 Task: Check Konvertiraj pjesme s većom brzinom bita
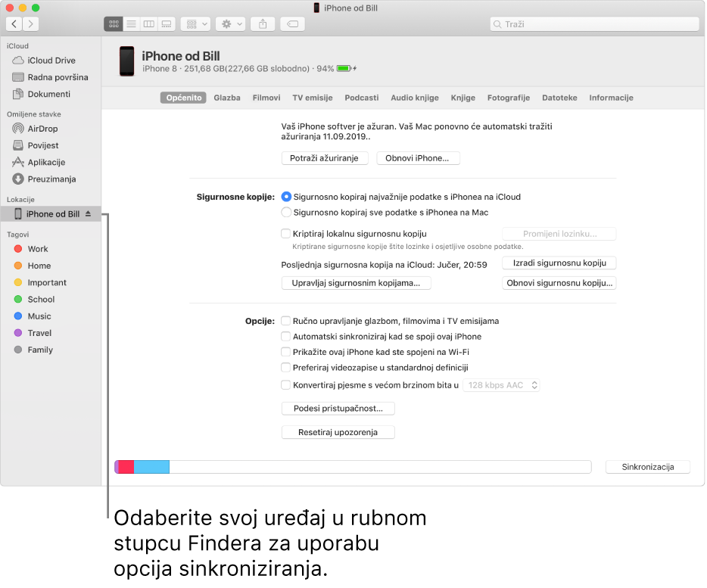285,385
